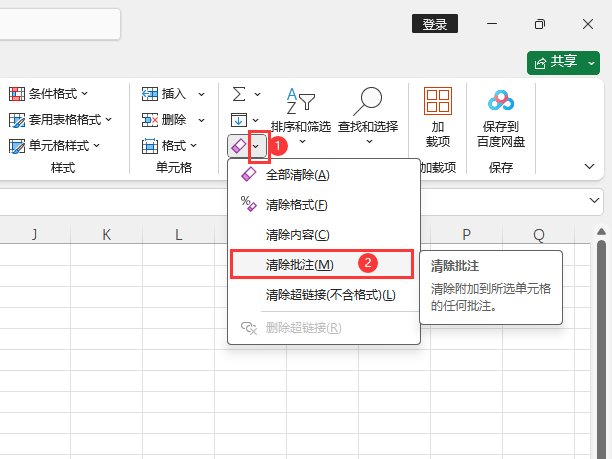Select column Q header
Screen dimensions: 612x459
(539, 235)
